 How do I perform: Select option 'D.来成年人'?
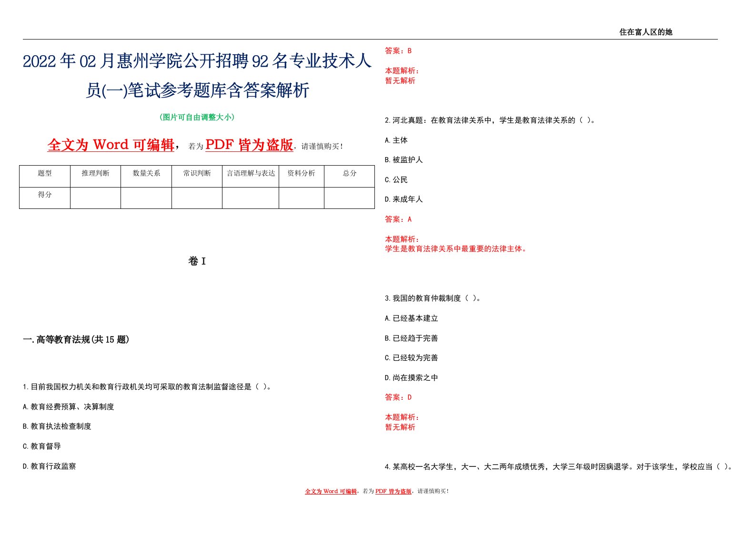click(x=404, y=199)
